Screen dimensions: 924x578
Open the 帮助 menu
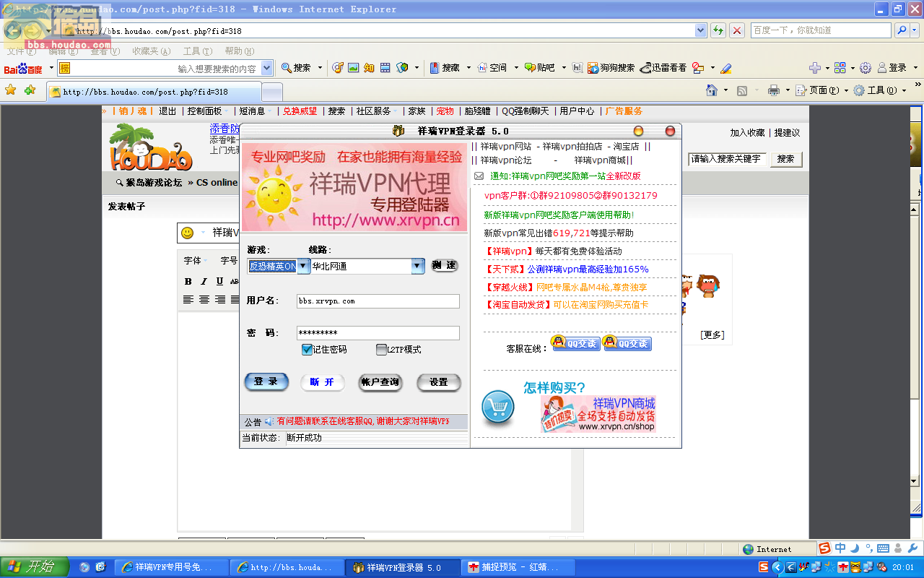[x=239, y=51]
